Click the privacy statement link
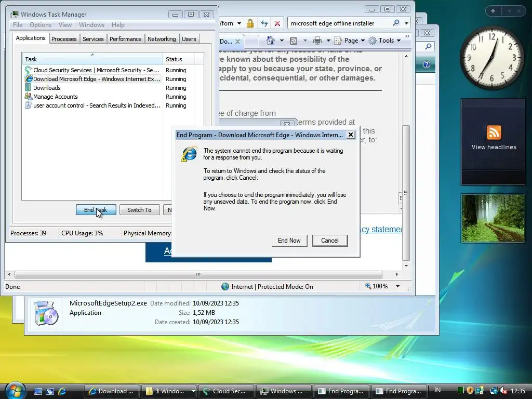 tap(381, 229)
